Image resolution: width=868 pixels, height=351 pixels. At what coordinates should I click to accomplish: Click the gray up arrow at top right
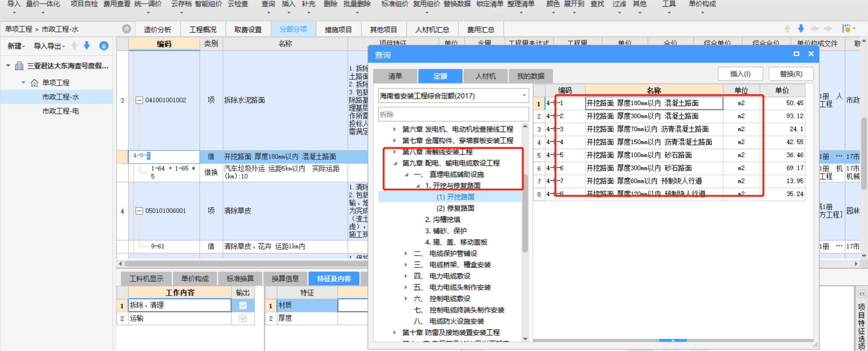click(787, 29)
